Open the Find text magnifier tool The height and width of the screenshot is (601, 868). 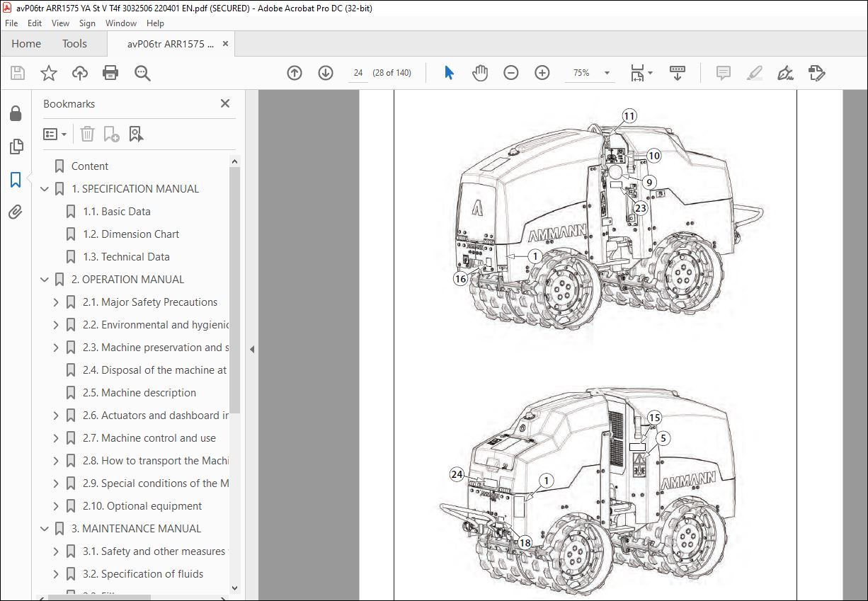142,73
